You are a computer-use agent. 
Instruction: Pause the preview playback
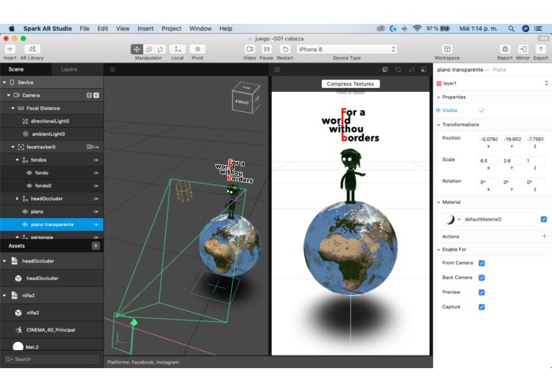pos(267,49)
